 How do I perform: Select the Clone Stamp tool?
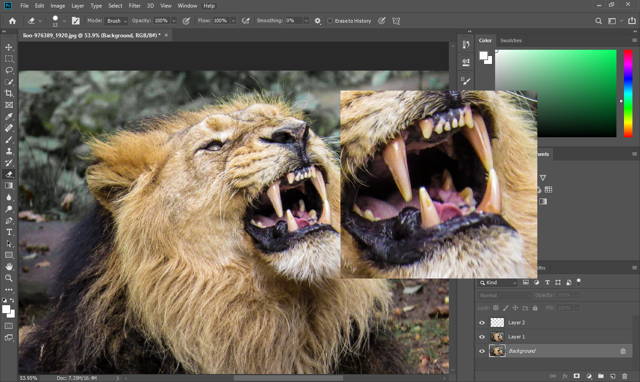point(9,151)
